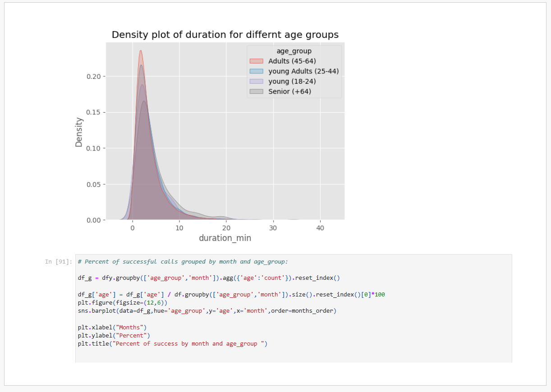
Task: Click the young Adults (25-44) blue legend swatch
Action: pos(257,71)
